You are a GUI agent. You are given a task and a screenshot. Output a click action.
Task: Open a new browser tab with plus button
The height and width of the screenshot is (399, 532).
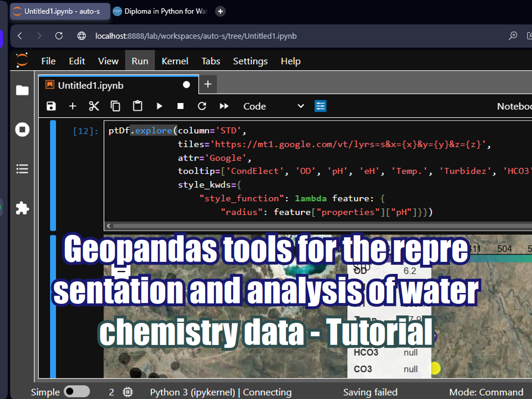[x=220, y=11]
